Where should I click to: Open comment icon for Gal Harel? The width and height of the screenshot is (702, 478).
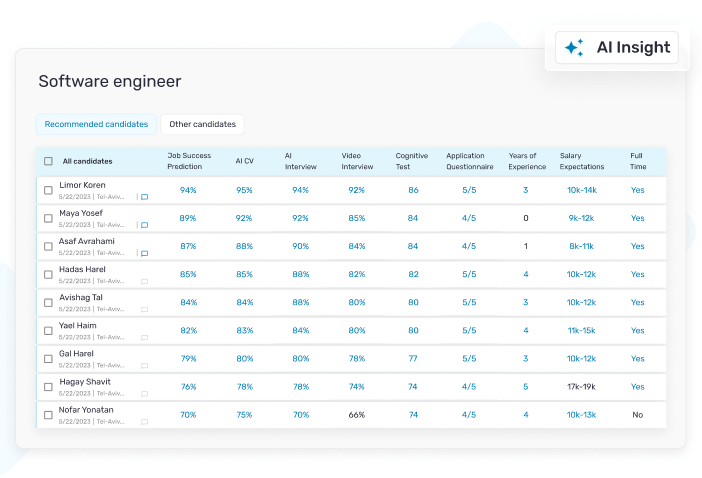click(145, 366)
